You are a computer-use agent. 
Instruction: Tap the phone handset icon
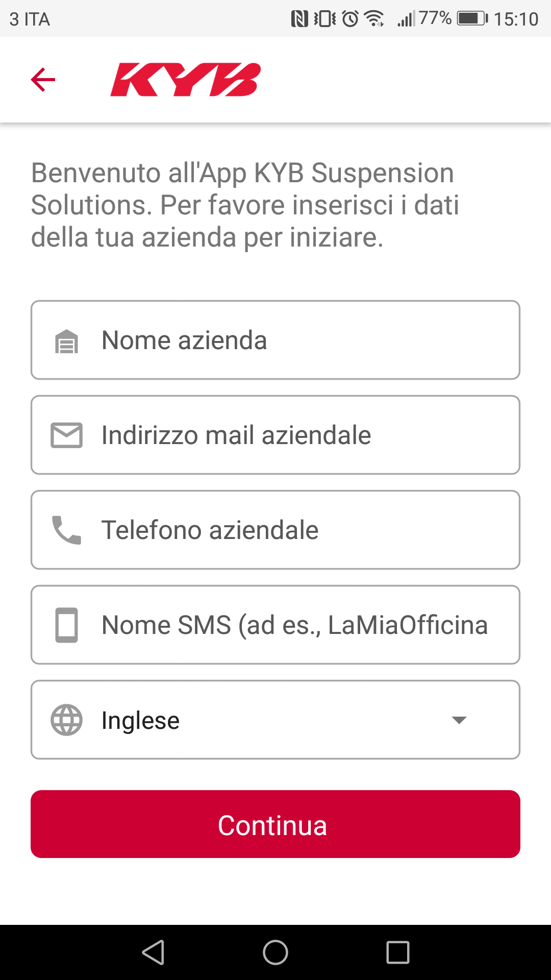point(66,530)
